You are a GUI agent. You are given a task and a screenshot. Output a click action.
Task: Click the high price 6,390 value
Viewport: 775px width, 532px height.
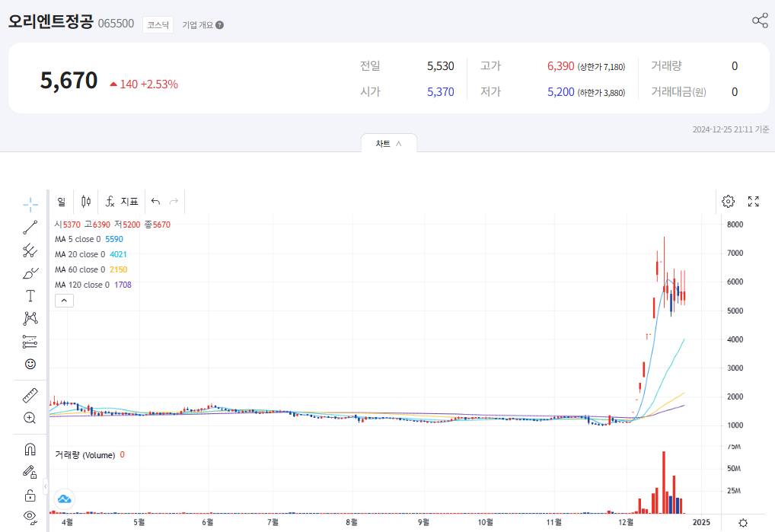click(560, 66)
